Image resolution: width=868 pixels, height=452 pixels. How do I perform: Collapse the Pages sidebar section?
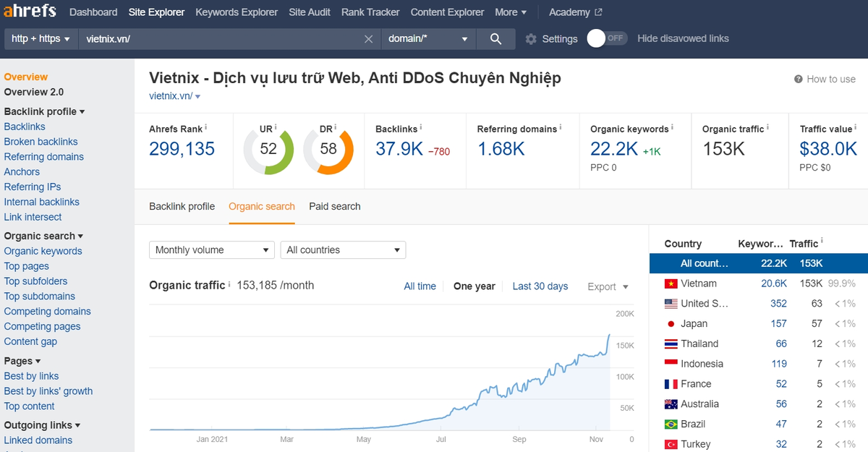point(22,361)
